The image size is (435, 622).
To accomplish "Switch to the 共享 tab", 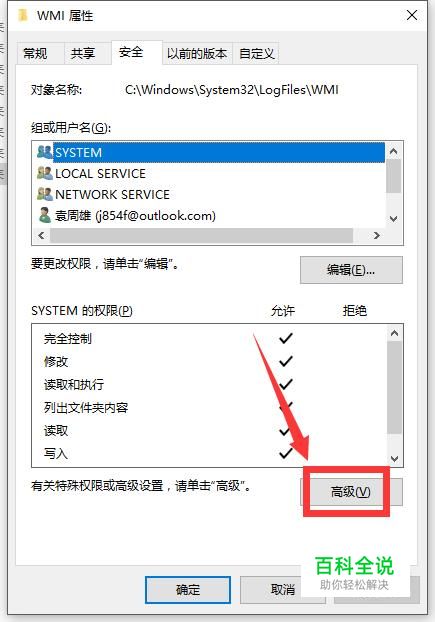I will (83, 53).
